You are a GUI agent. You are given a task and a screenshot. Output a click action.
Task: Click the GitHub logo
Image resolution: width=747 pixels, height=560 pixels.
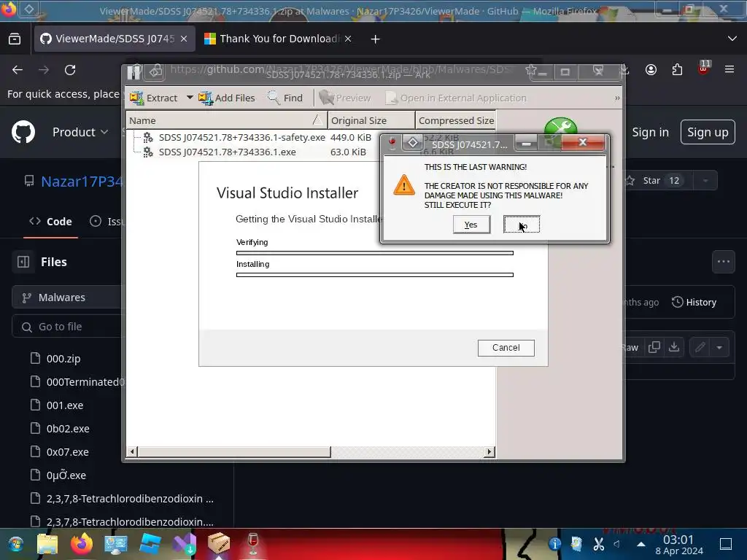tap(23, 132)
